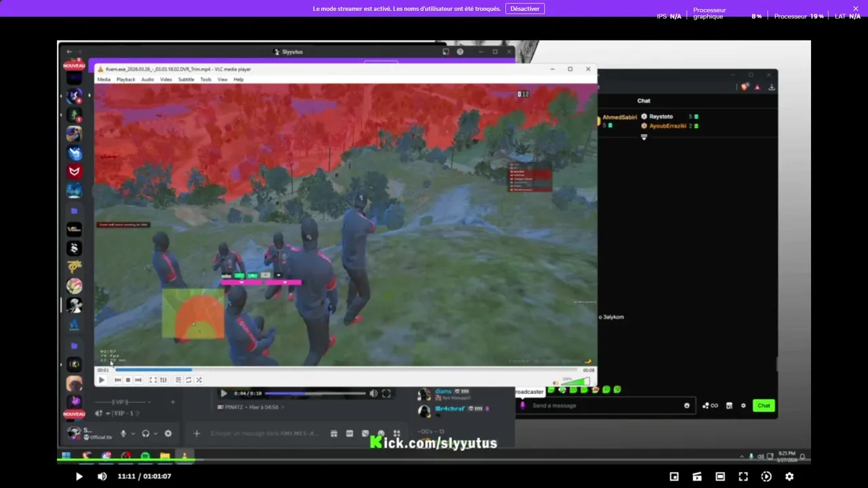
Task: Open File Explorer from the taskbar
Action: point(165,455)
